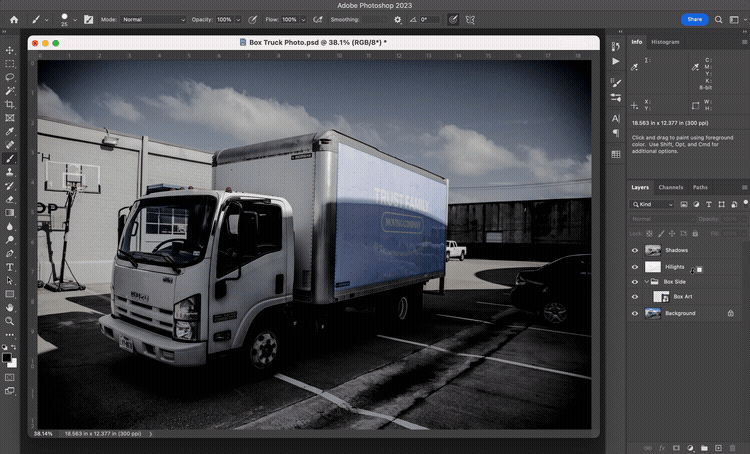
Task: Switch to the Layers tab
Action: tap(640, 187)
